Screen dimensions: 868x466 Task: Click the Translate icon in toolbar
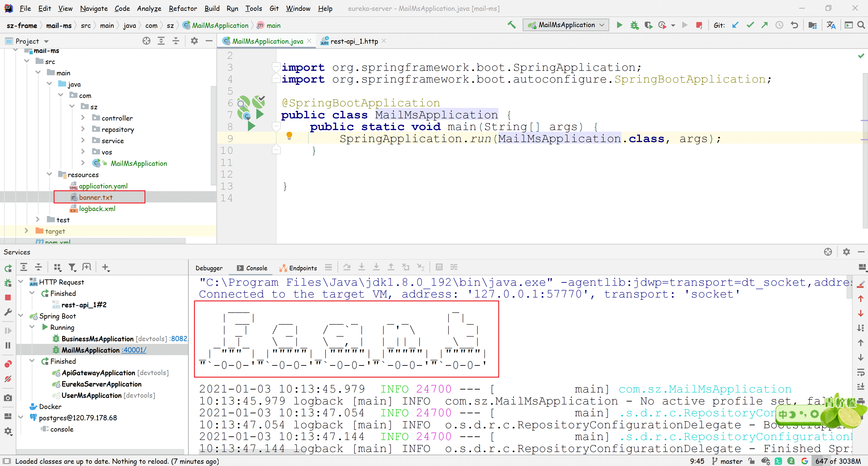831,25
